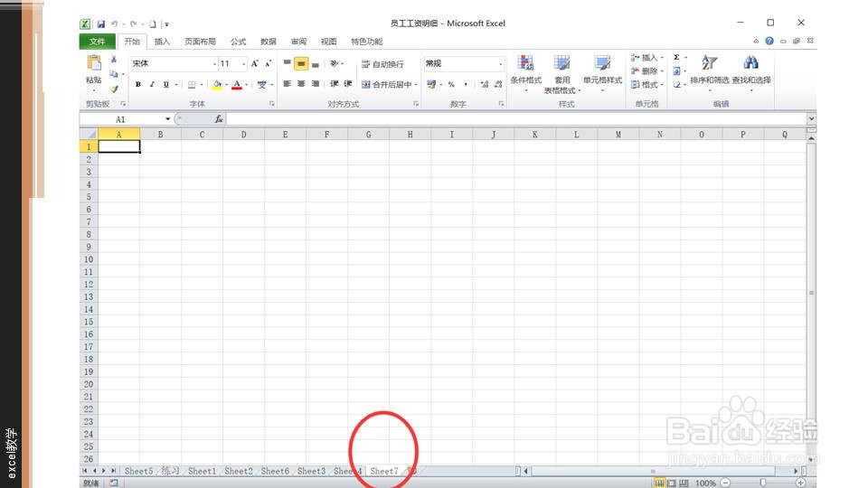
Task: Click the Increase Font Size icon
Action: pos(255,63)
